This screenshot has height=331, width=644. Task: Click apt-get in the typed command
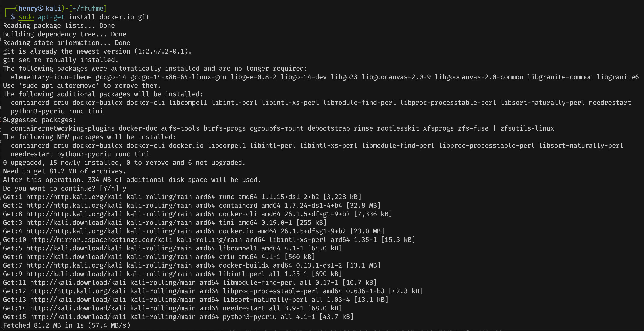51,17
